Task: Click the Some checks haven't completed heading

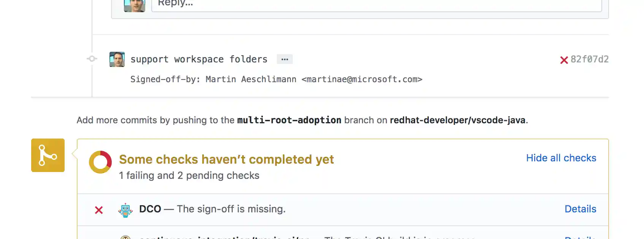Action: pyautogui.click(x=226, y=159)
